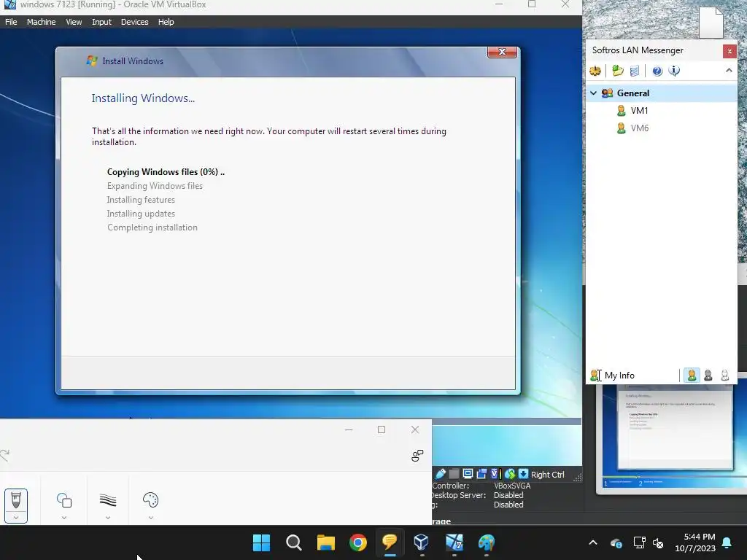The height and width of the screenshot is (560, 747).
Task: Set status to Available (green user icon)
Action: coord(692,376)
